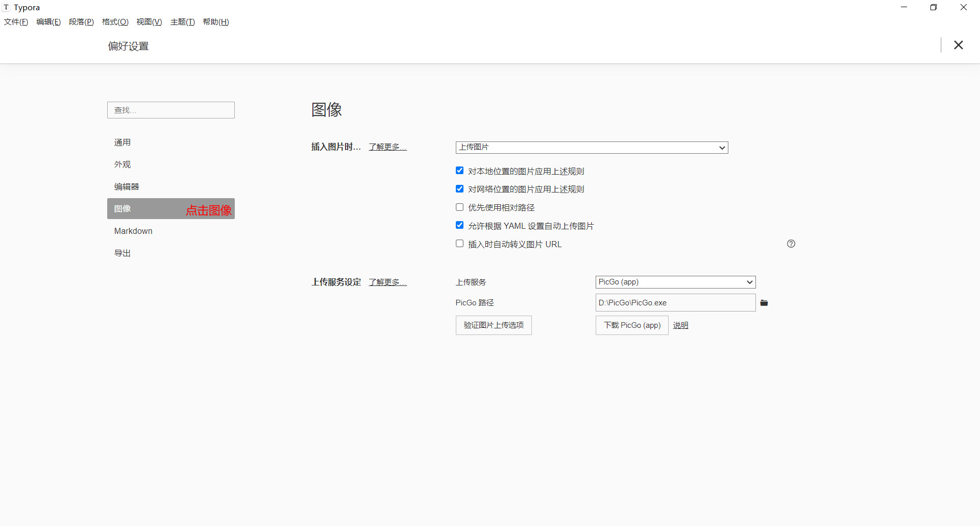Toggle 允许根据 YAML 设置自动上传图片 checkbox
980x526 pixels.
tap(459, 225)
